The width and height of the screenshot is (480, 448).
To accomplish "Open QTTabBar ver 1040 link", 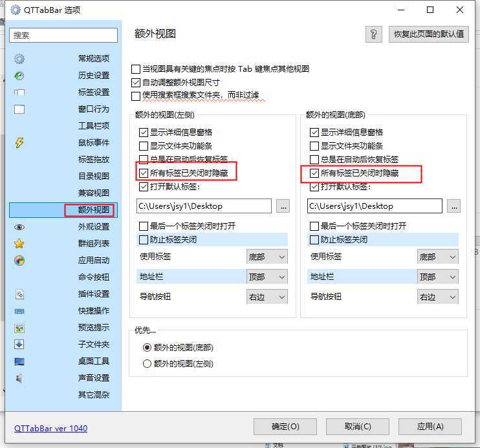I will (51, 428).
